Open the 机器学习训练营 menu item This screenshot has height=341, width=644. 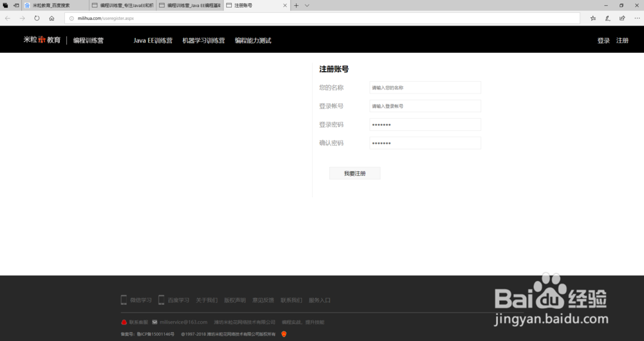[204, 41]
